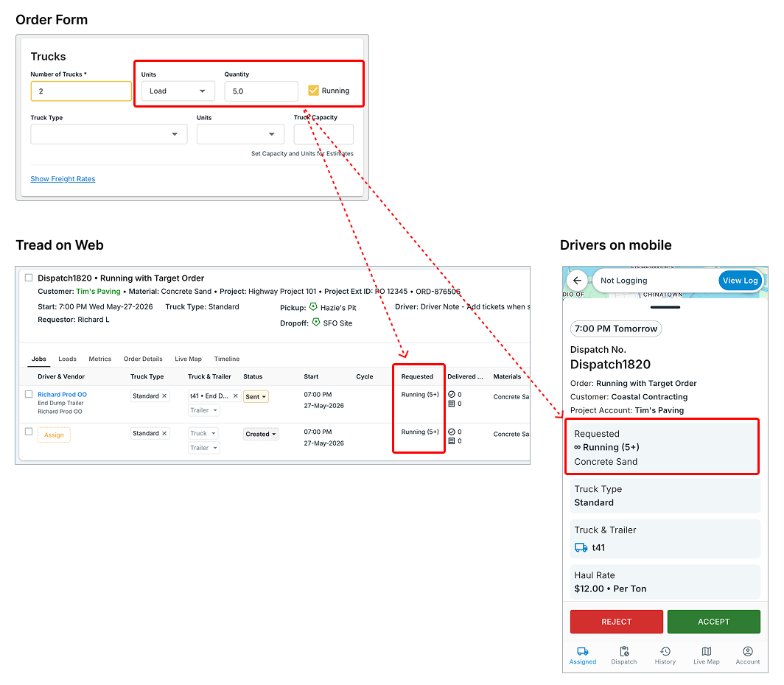Open Trailer dropdown in the Assign row
The image size is (784, 685).
[x=203, y=448]
